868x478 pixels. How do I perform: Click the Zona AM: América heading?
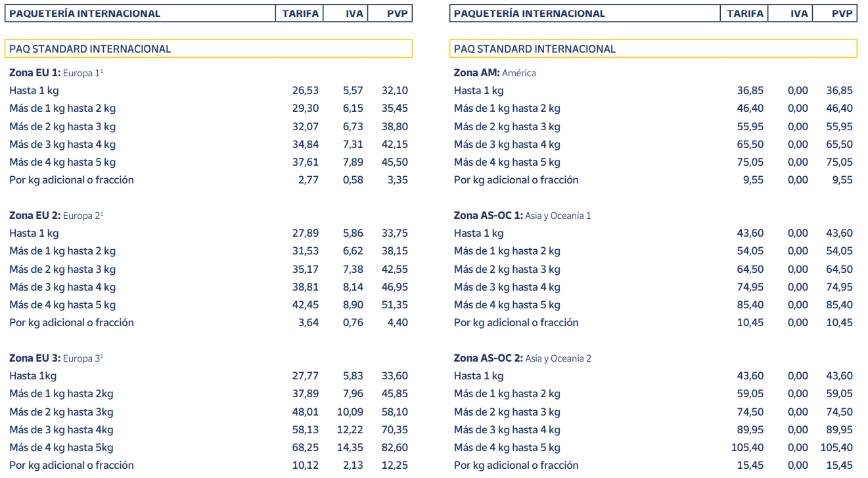[494, 73]
